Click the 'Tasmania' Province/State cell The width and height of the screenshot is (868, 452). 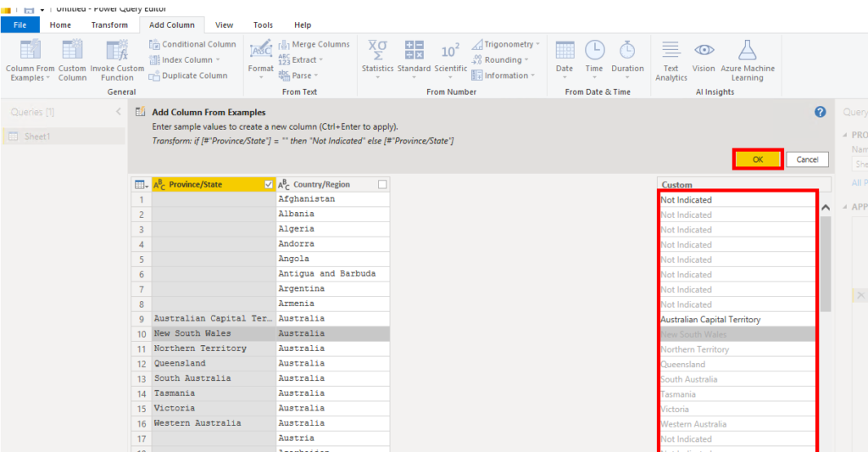click(214, 393)
